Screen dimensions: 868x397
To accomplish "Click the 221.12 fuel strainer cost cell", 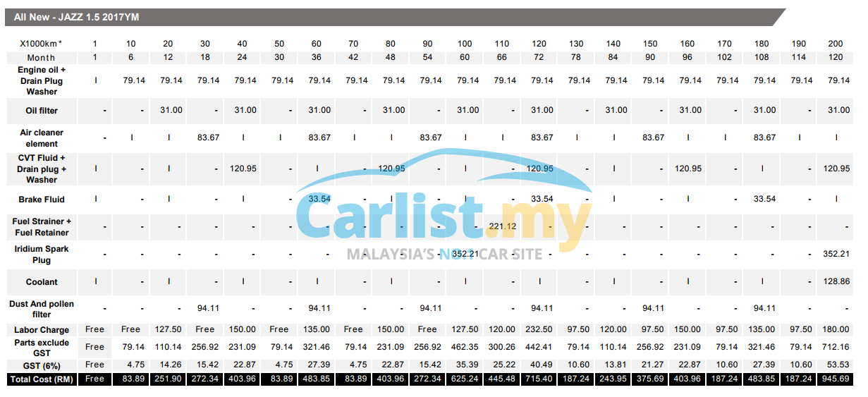I will 502,226.
